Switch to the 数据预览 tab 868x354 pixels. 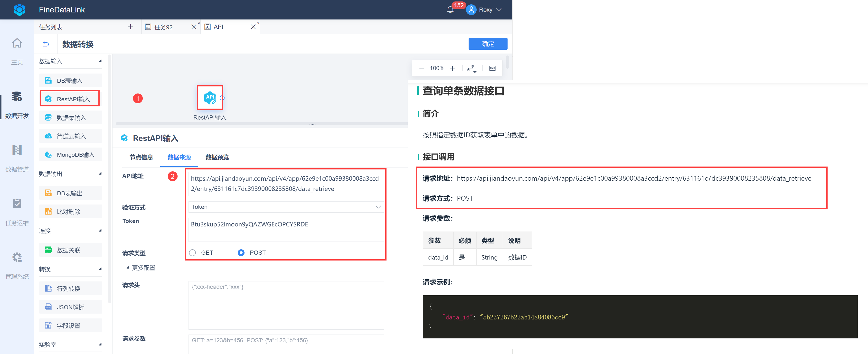[217, 157]
